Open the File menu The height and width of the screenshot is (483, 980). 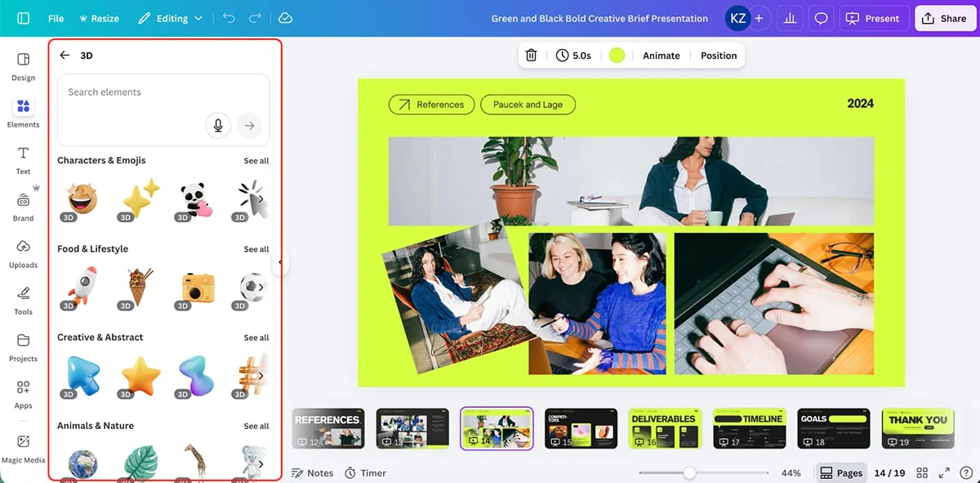coord(56,18)
